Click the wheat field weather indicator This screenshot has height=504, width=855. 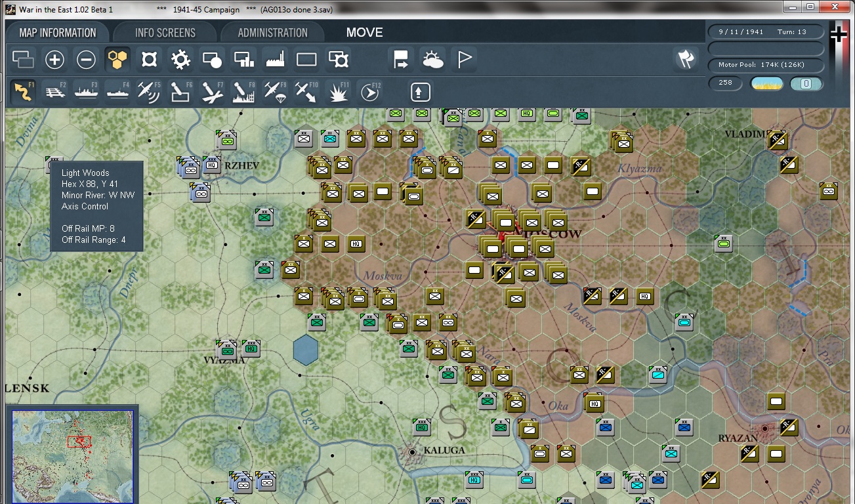pyautogui.click(x=766, y=83)
